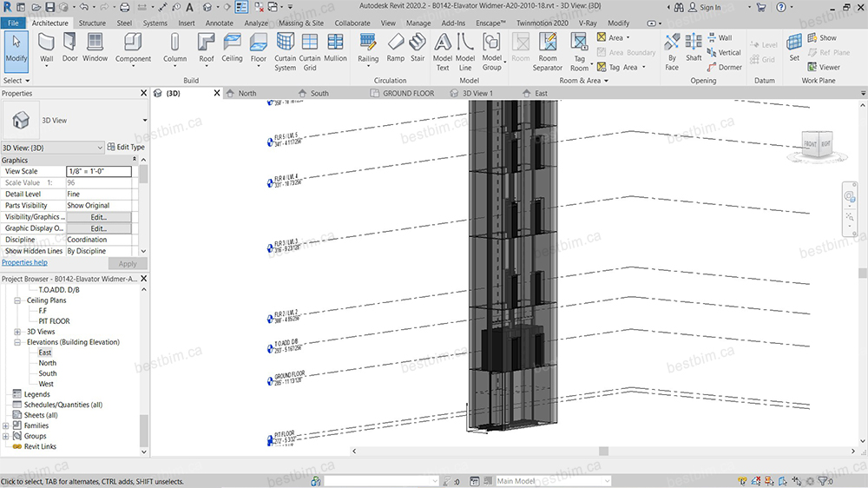This screenshot has height=488, width=868.
Task: Click the View Scale input field
Action: tap(99, 172)
